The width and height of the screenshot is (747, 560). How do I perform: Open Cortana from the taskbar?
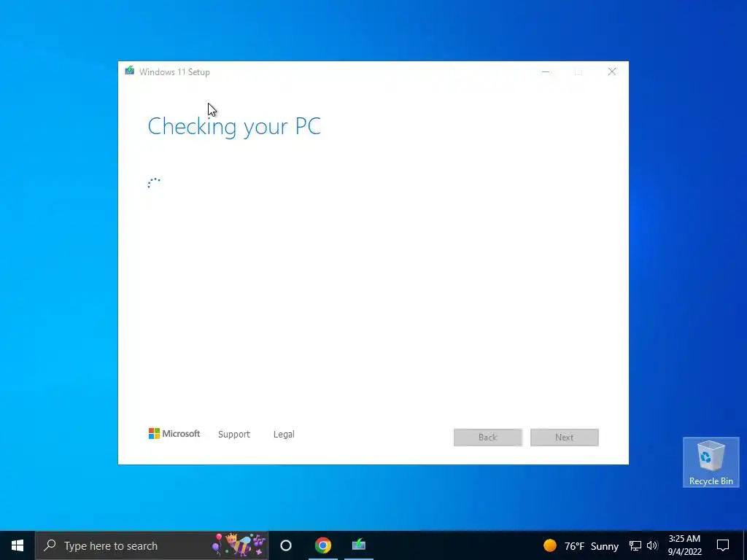click(x=286, y=545)
